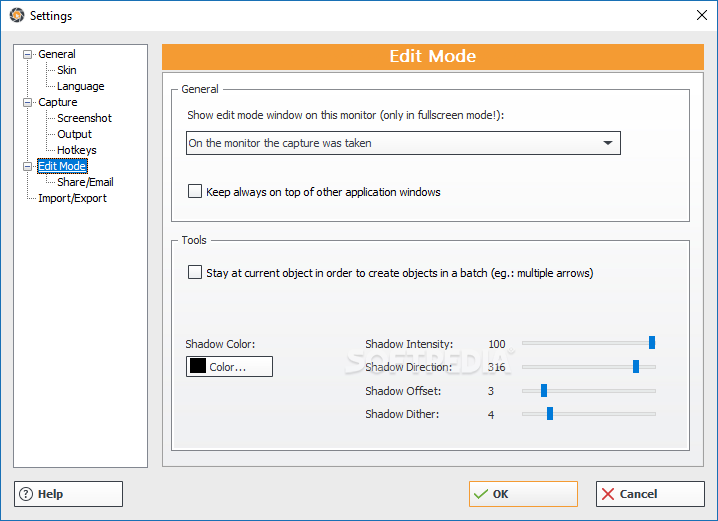The width and height of the screenshot is (718, 521).
Task: Click 'On the monitor the capture was taken' text
Action: [280, 143]
